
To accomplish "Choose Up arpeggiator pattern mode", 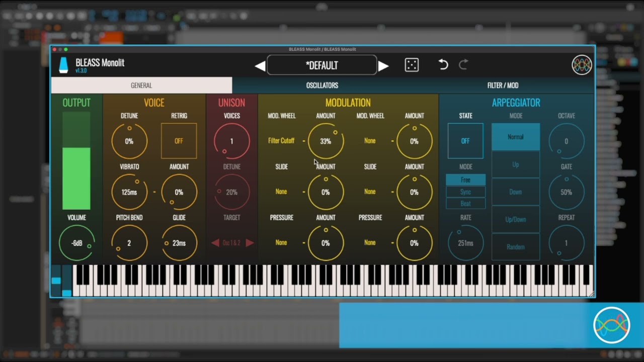I will tap(516, 164).
